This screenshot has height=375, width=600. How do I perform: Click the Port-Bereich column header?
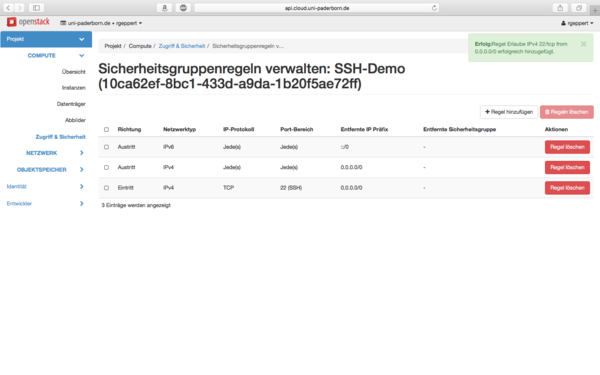297,129
